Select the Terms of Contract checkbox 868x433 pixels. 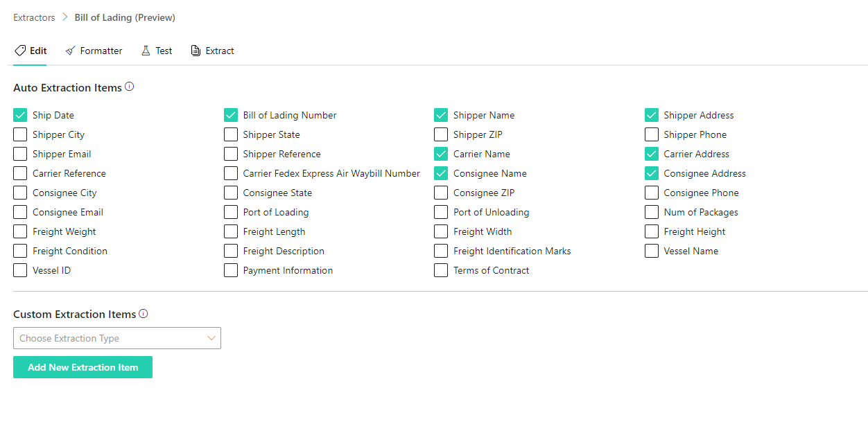[x=441, y=270]
